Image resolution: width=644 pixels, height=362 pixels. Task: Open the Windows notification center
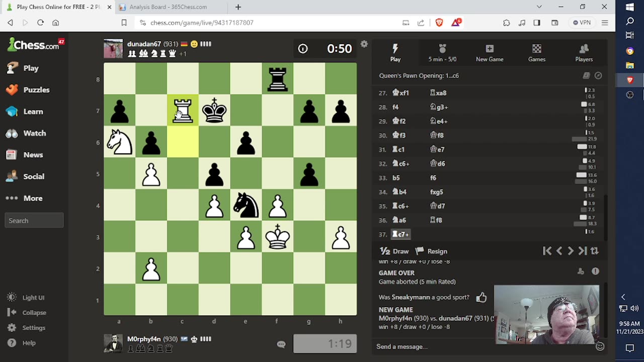coord(630,348)
